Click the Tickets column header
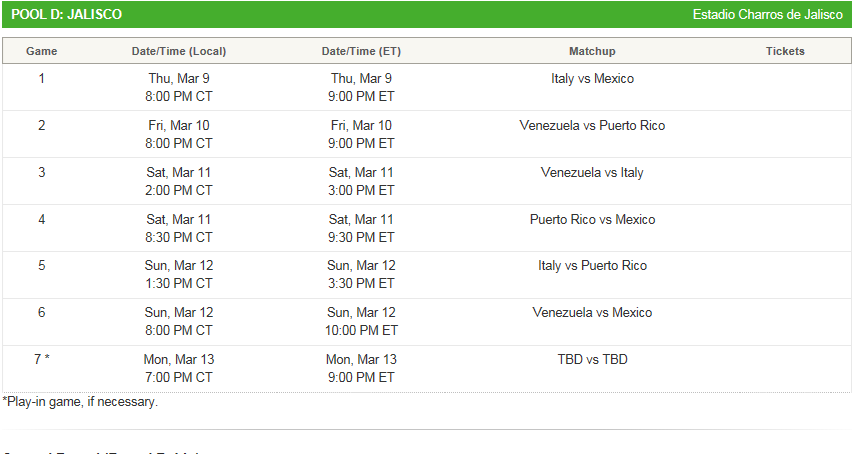Viewport: 854px width, 454px height. pyautogui.click(x=785, y=51)
